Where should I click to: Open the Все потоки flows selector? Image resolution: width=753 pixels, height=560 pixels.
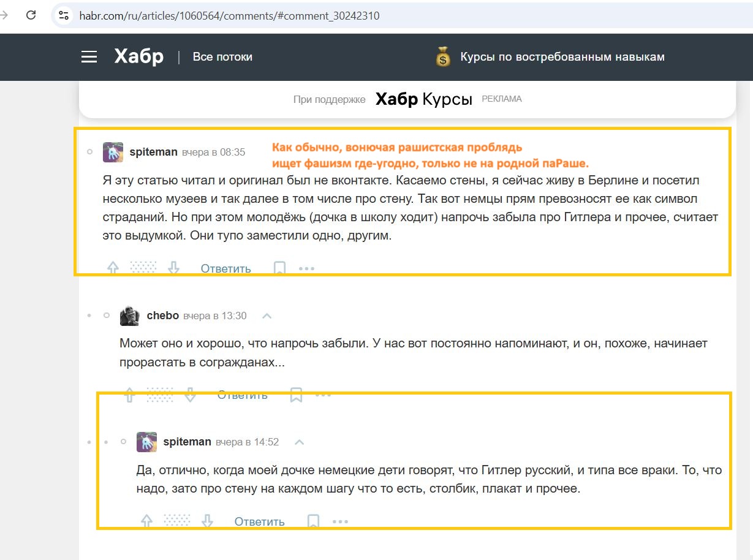coord(222,57)
